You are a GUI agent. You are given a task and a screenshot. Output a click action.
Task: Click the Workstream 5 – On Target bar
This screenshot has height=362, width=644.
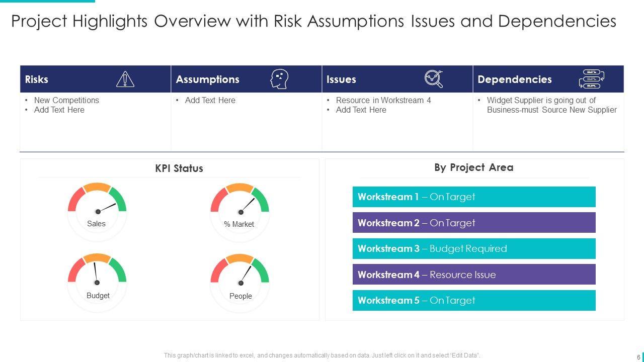coord(473,301)
